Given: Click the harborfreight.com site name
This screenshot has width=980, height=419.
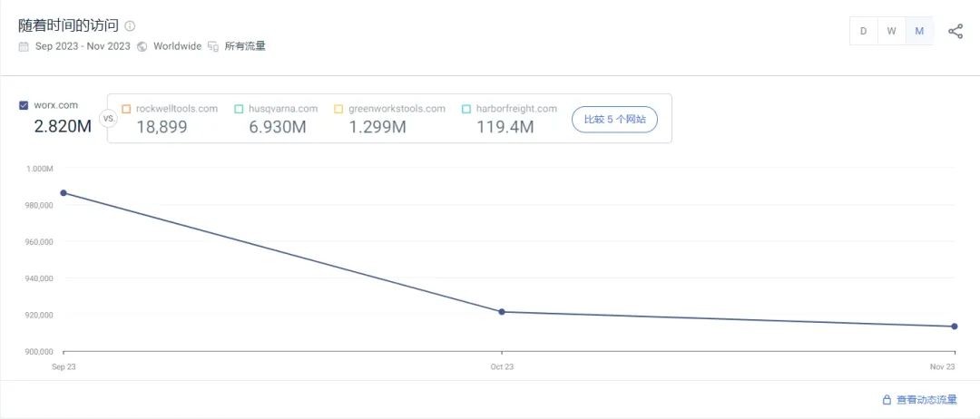Looking at the screenshot, I should coord(516,109).
